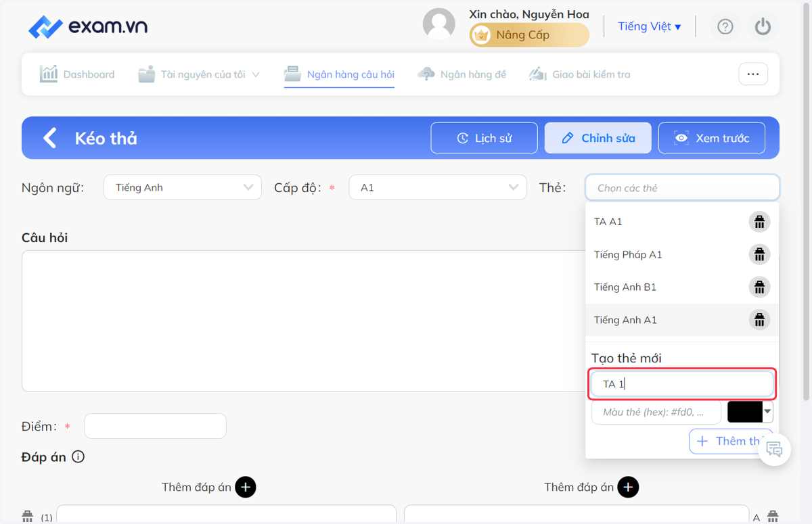Click the new tag name field

pos(682,384)
